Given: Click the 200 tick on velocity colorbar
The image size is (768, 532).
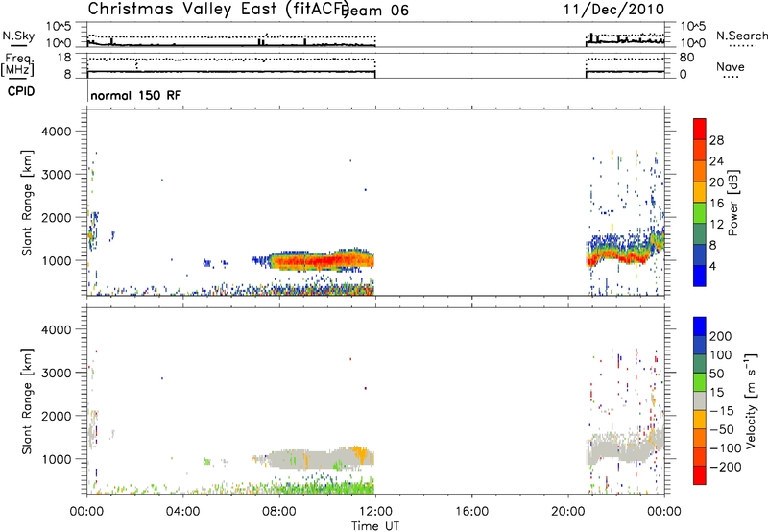Looking at the screenshot, I should (721, 336).
